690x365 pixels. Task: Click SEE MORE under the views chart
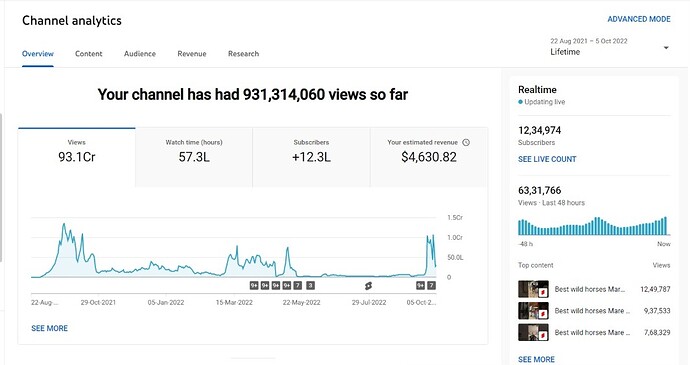pyautogui.click(x=49, y=328)
